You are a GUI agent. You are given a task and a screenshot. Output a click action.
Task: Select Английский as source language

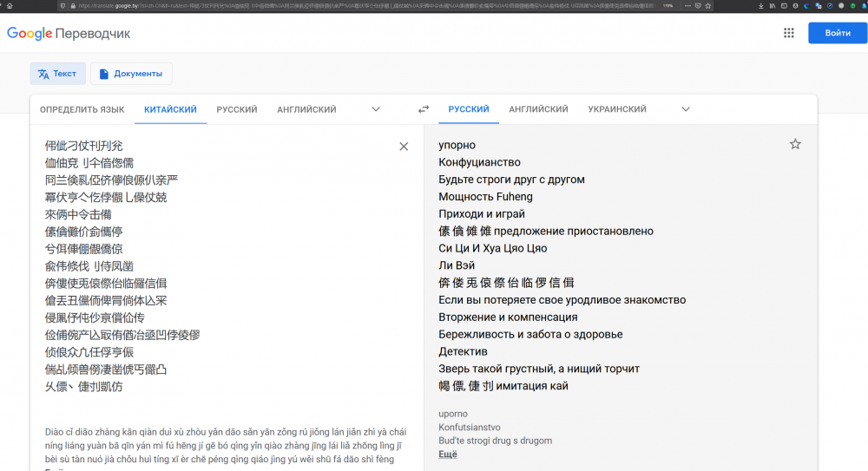306,109
